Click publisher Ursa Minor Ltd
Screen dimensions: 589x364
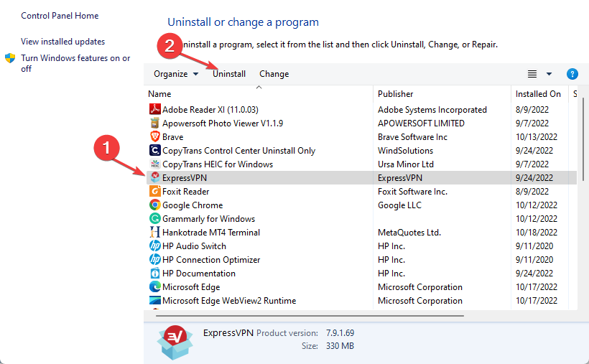[x=406, y=164]
